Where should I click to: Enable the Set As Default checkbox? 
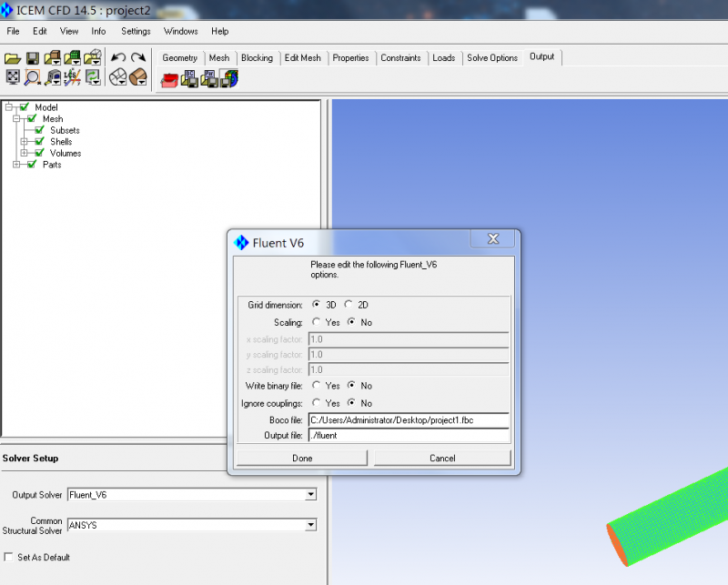(8, 557)
